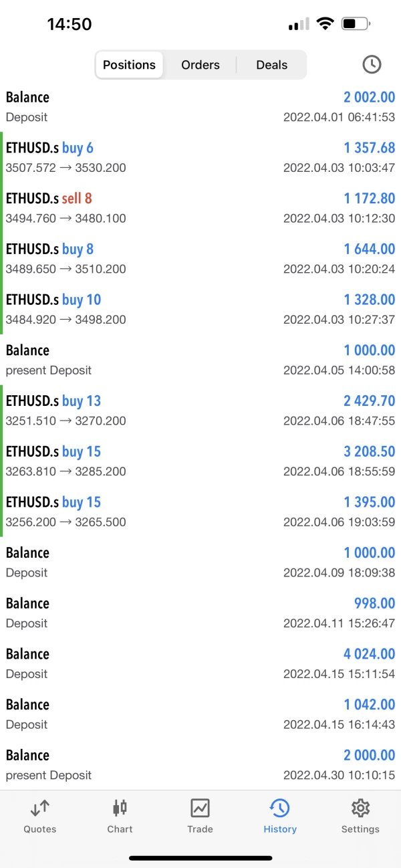401x868 pixels.
Task: Tap the Quotes arrows icon
Action: tap(40, 808)
